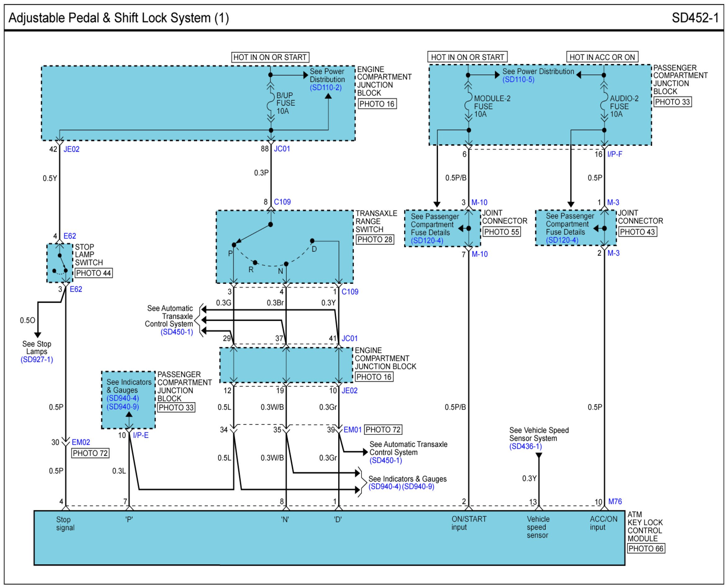Screen dimensions: 728x588
Task: Click the M76 connector label
Action: tap(615, 502)
